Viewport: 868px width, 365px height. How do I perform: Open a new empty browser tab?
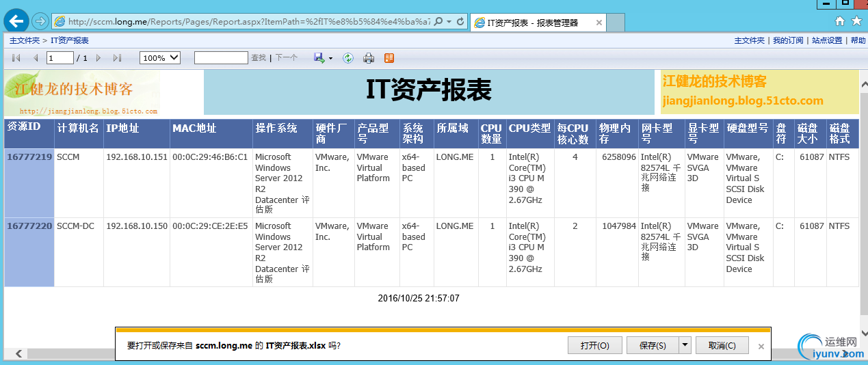(616, 23)
